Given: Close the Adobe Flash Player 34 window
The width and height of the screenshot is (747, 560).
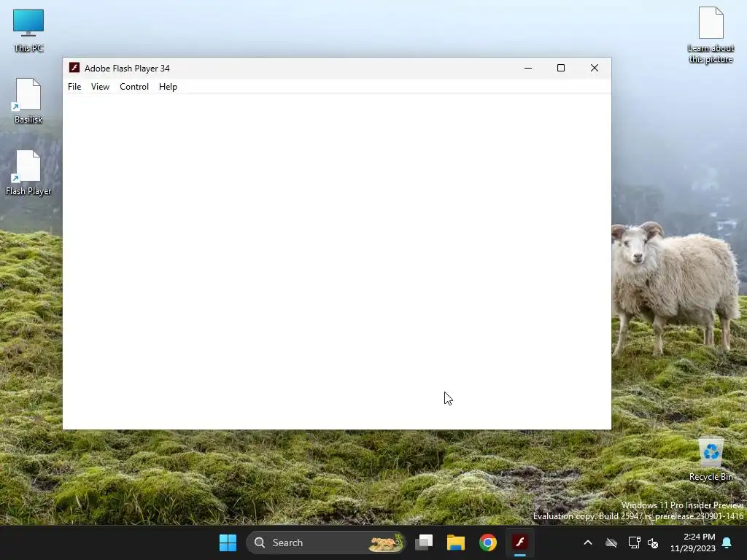Looking at the screenshot, I should click(594, 68).
